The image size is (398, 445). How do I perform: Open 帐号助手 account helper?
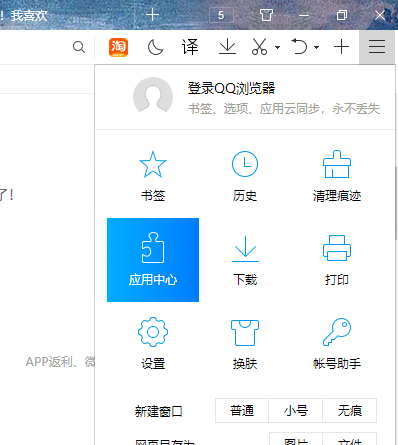pyautogui.click(x=337, y=344)
